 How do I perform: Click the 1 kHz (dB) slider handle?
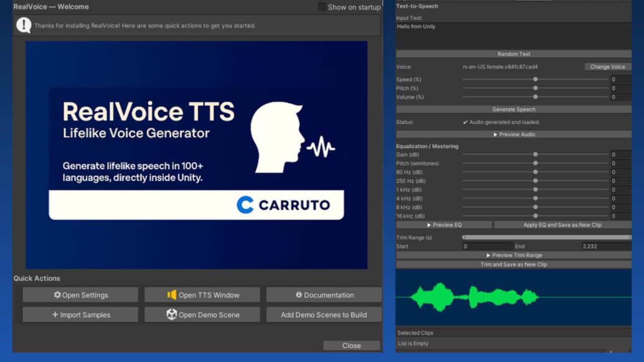tap(535, 190)
